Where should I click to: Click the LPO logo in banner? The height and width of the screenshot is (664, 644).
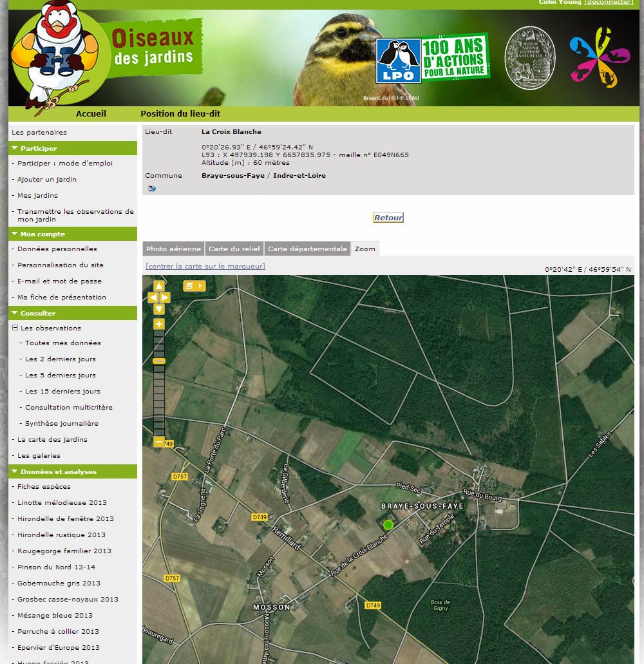[399, 61]
